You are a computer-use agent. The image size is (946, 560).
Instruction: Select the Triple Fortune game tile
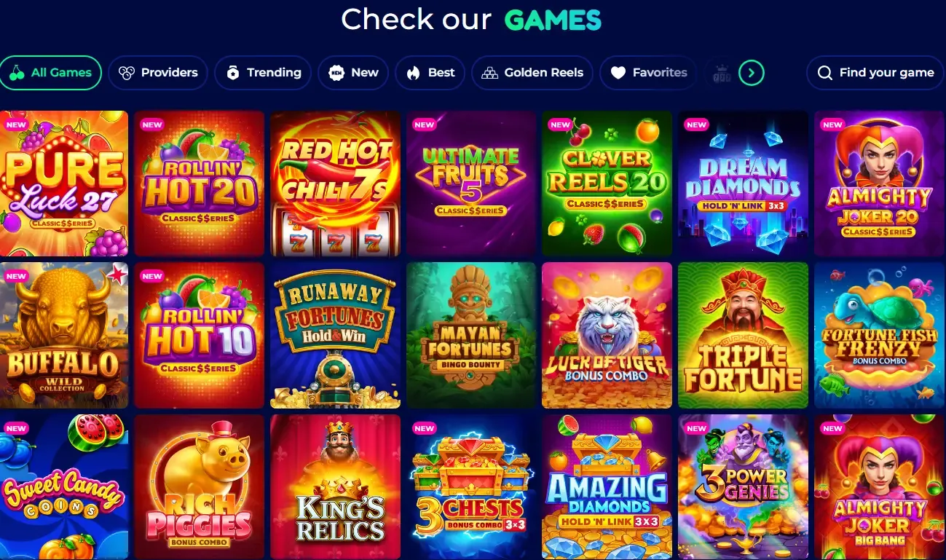(743, 336)
